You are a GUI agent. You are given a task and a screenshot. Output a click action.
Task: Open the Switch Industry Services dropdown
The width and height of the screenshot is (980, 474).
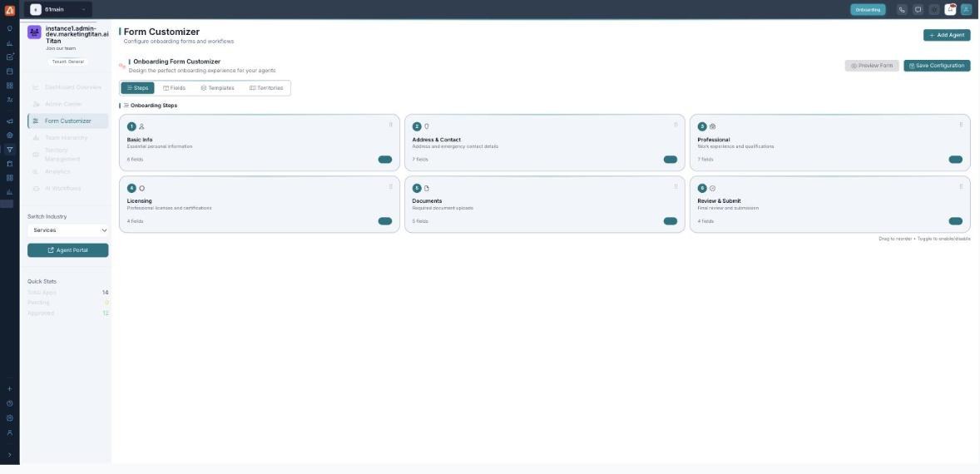68,230
